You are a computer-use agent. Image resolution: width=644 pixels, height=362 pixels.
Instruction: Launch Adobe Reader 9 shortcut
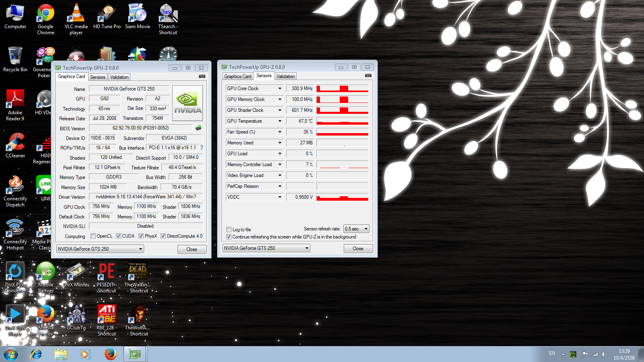click(15, 105)
